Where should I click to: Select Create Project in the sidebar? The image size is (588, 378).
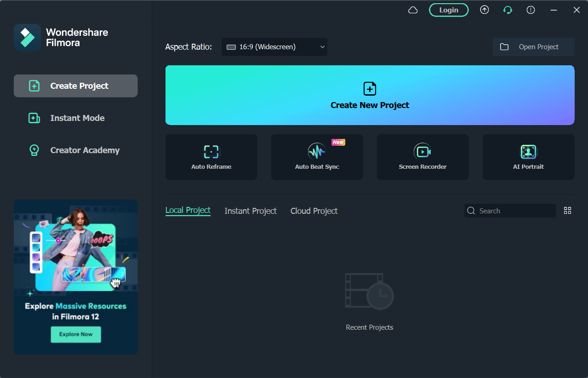(x=75, y=86)
